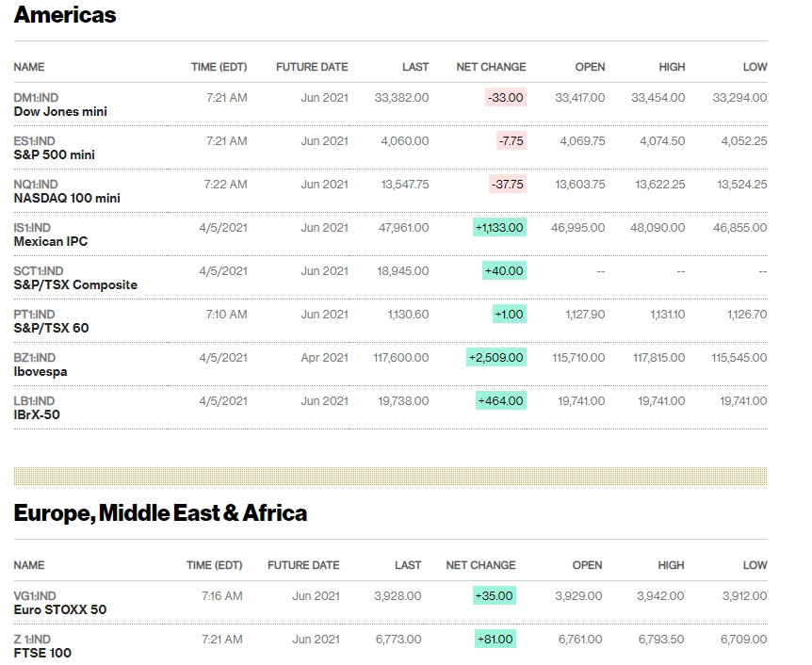Click the open price 1,127.90
The height and width of the screenshot is (665, 812).
coord(585,315)
